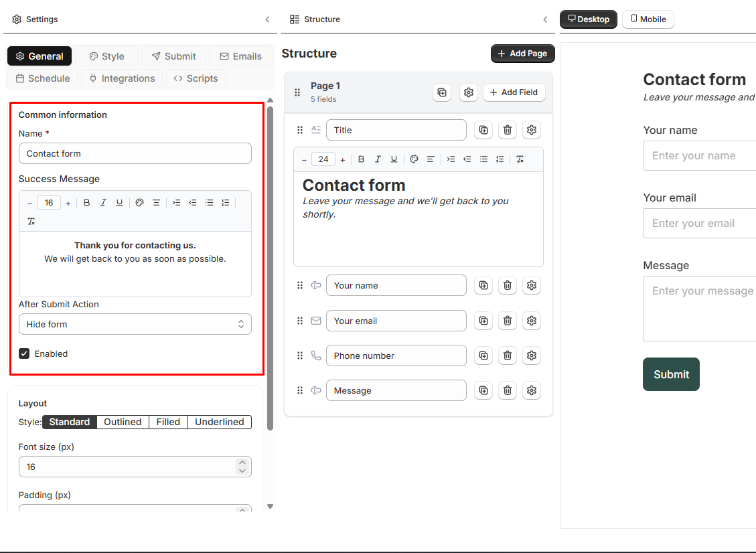756x553 pixels.
Task: Switch preview to Desktop
Action: click(x=589, y=19)
